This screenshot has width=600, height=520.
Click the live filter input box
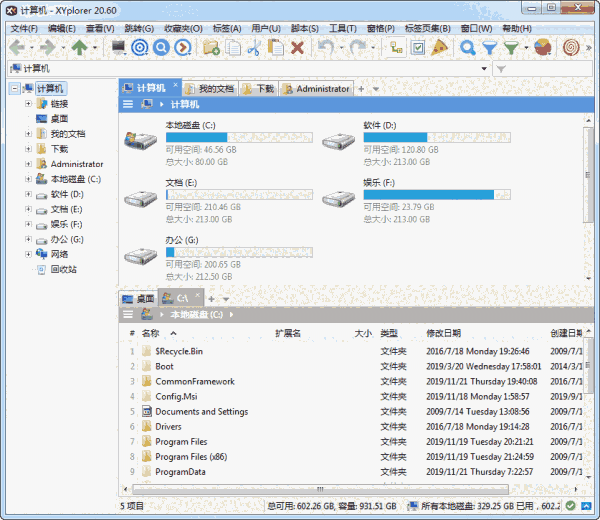(543, 68)
